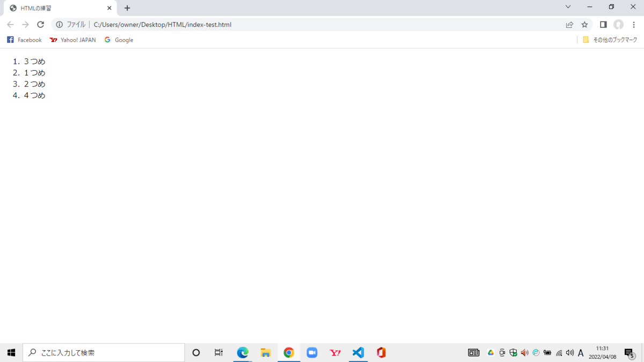Check battery status tray icon
The width and height of the screenshot is (644, 362).
(x=547, y=352)
